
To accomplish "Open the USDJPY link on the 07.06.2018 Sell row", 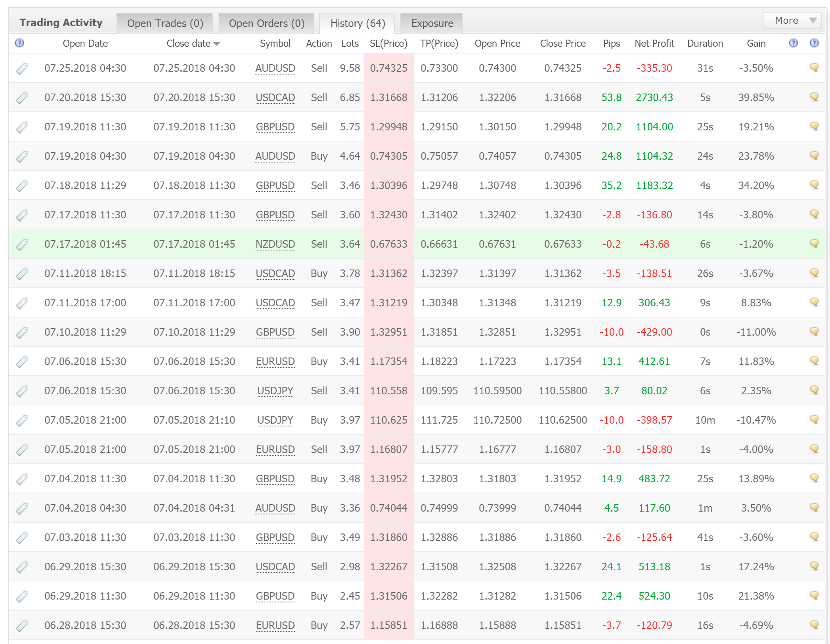I will coord(275,391).
